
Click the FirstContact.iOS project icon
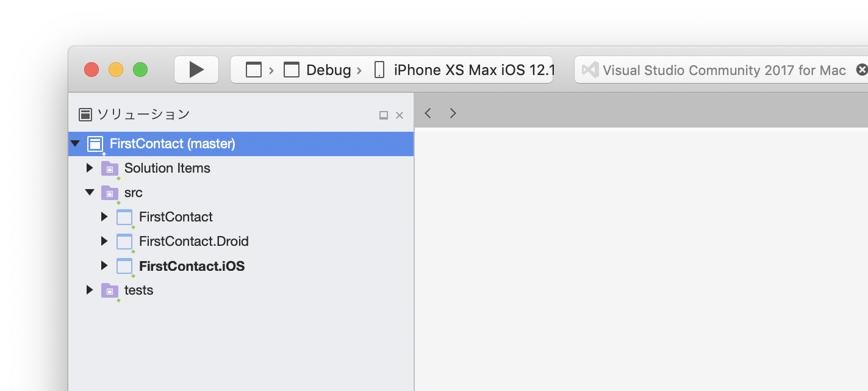coord(124,266)
